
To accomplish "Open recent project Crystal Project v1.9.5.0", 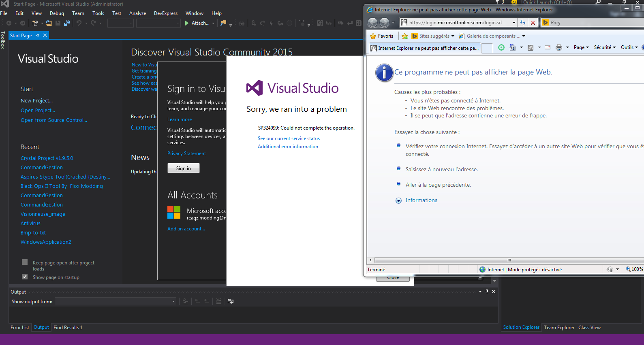I will point(47,158).
